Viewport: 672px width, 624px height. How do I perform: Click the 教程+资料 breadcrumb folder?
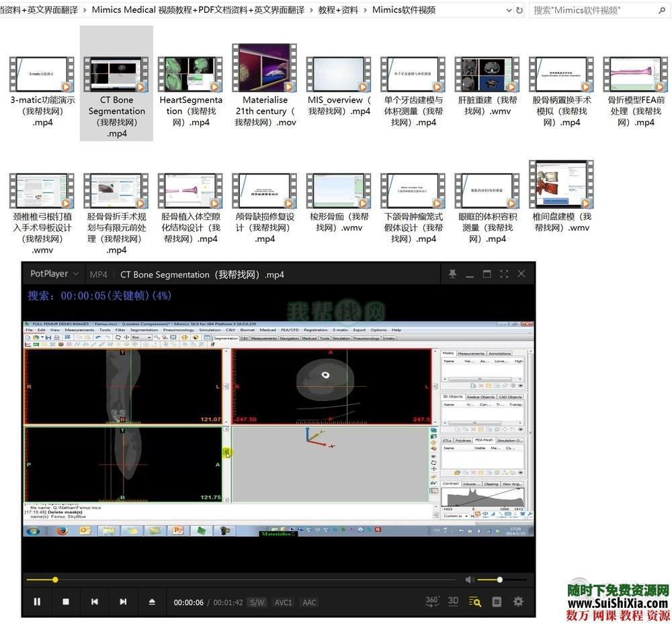click(x=338, y=10)
